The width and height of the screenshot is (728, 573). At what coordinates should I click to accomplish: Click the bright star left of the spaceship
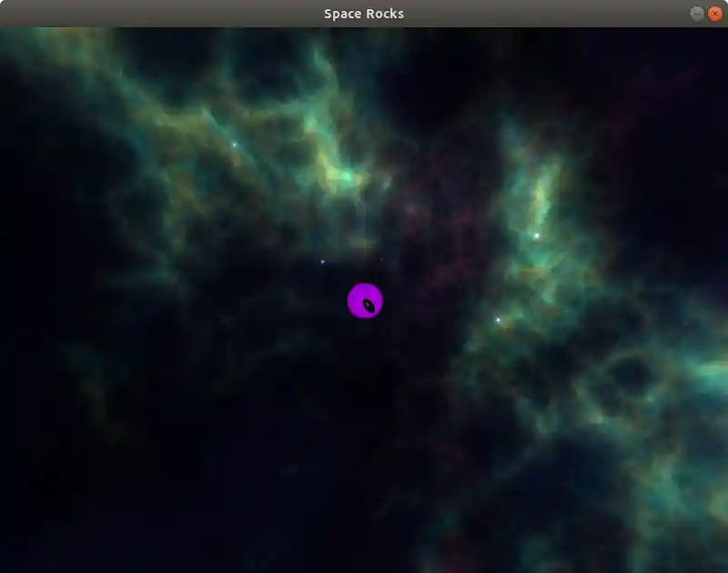323,260
